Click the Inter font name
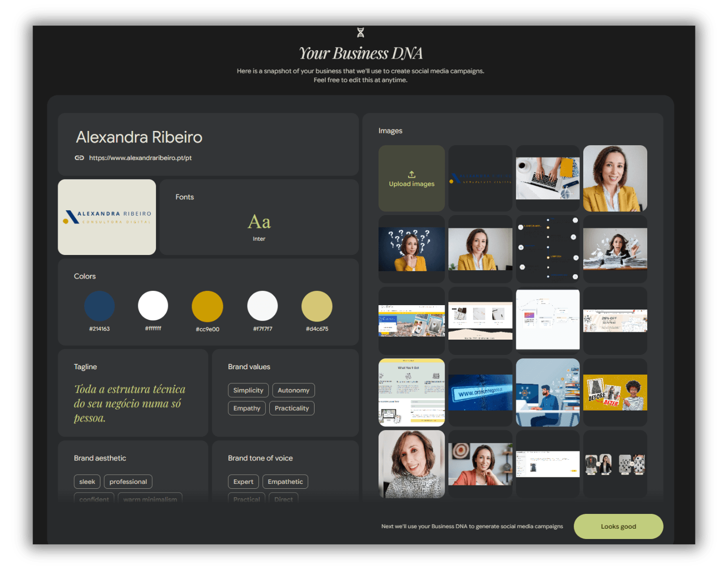 [x=259, y=239]
